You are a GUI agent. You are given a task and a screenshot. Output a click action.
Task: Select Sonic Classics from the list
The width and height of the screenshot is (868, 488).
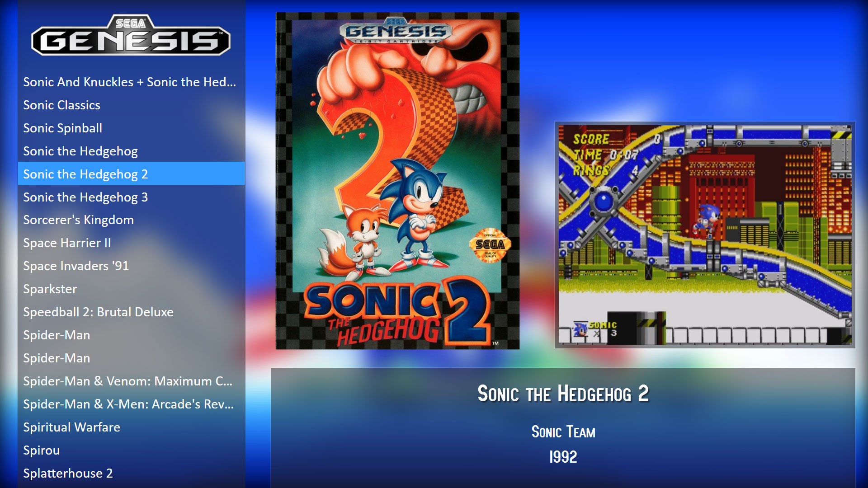(x=131, y=105)
